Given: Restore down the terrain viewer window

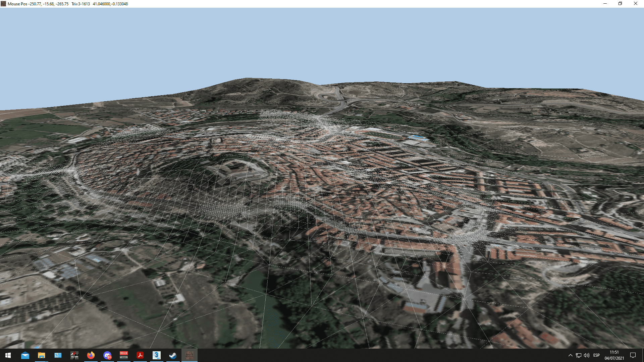Looking at the screenshot, I should tap(620, 4).
